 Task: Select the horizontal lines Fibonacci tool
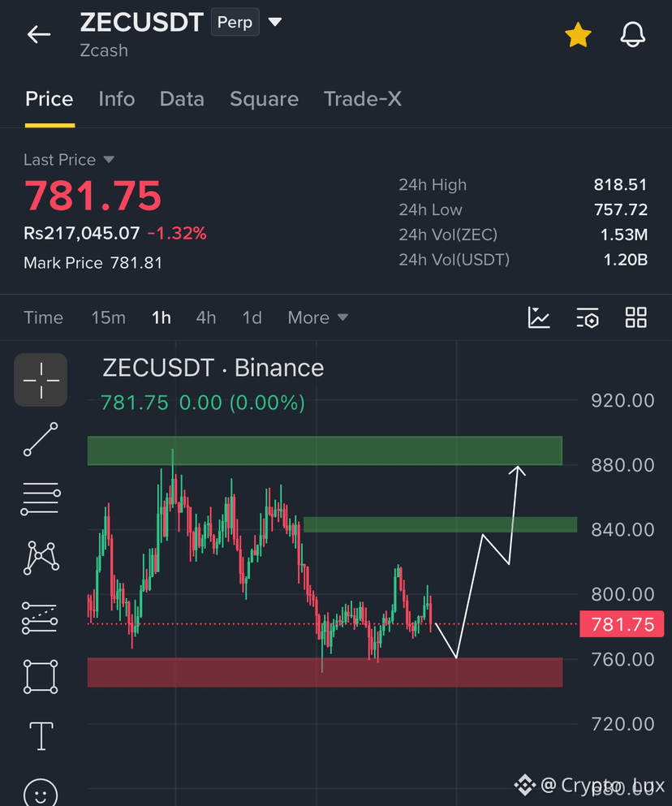(x=41, y=498)
